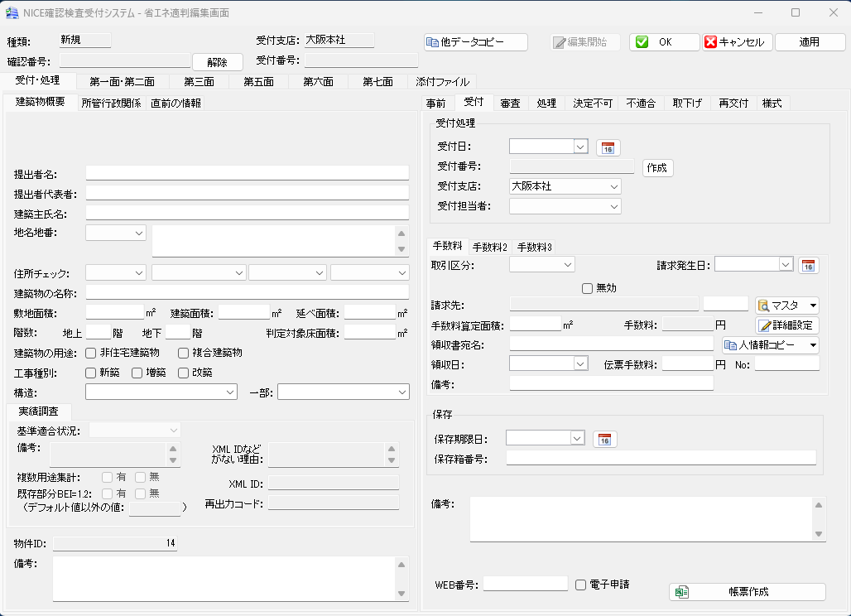Click the 解除 button

(x=217, y=62)
